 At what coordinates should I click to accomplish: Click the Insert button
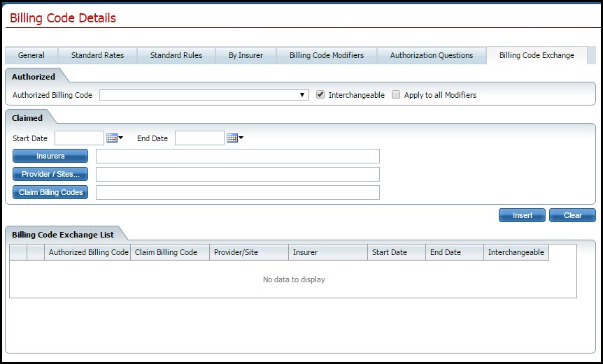(x=522, y=215)
